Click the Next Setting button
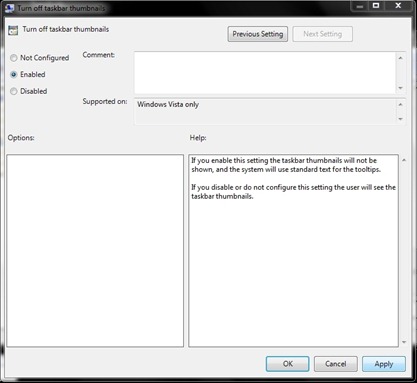Image resolution: width=417 pixels, height=383 pixels. point(322,34)
